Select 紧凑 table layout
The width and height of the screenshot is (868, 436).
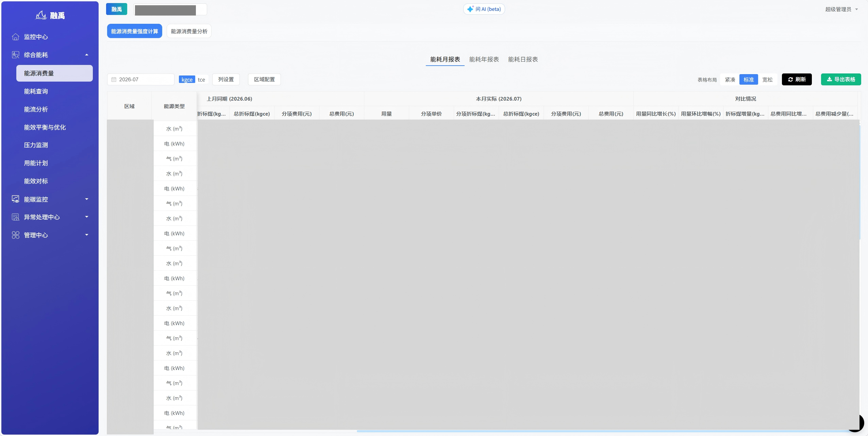coord(730,80)
